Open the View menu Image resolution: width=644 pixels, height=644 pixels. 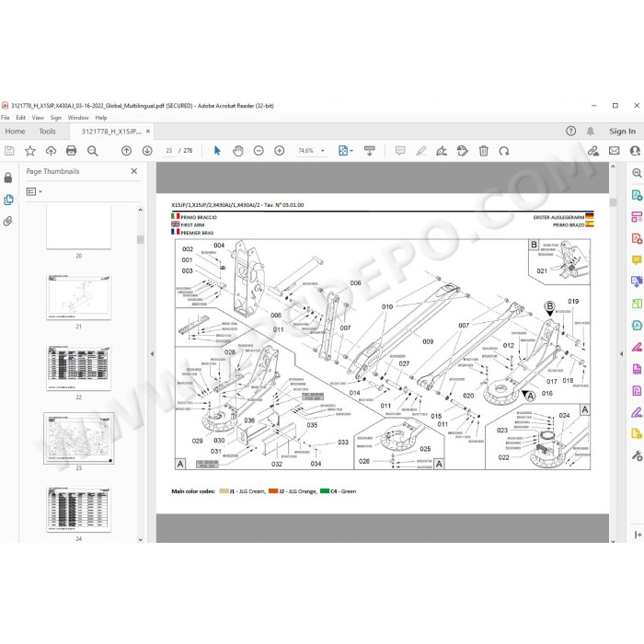tap(38, 118)
